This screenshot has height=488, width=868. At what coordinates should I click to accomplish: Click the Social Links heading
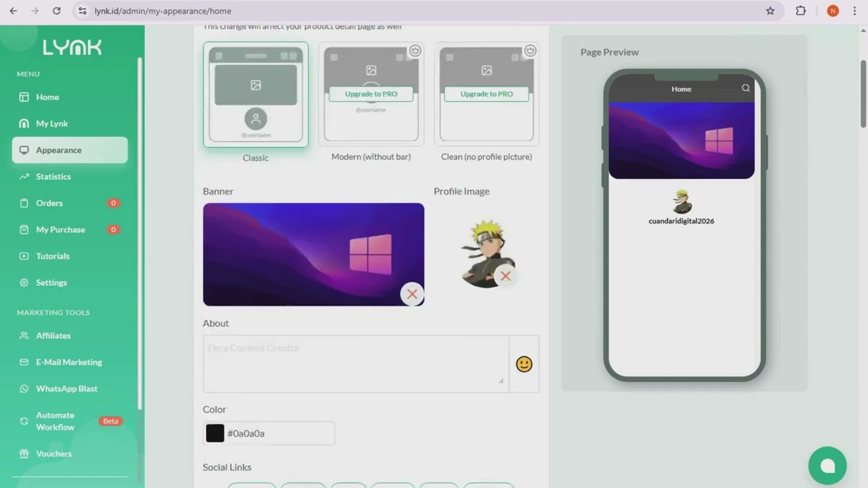tap(227, 467)
